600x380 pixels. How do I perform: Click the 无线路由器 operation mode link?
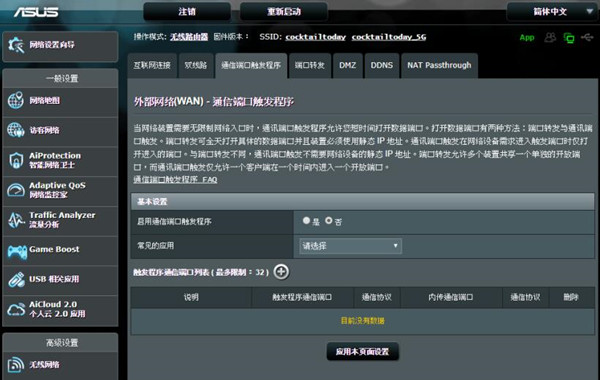tap(189, 37)
